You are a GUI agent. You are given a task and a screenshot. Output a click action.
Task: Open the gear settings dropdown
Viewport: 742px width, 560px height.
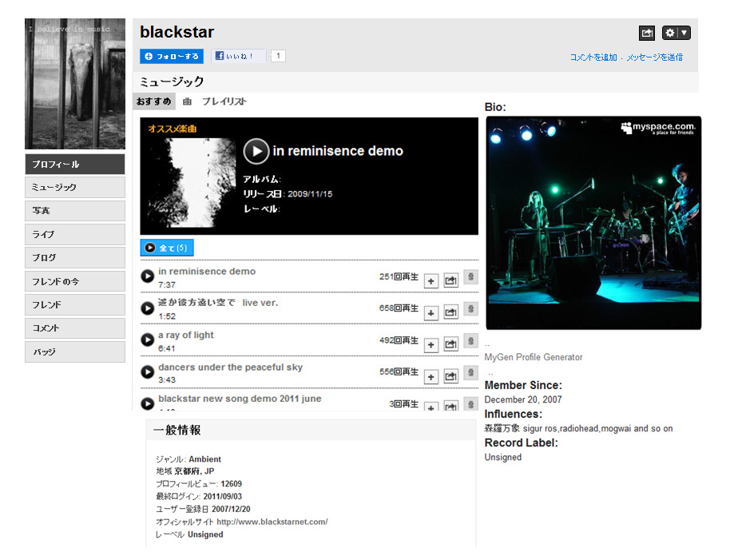click(x=677, y=33)
